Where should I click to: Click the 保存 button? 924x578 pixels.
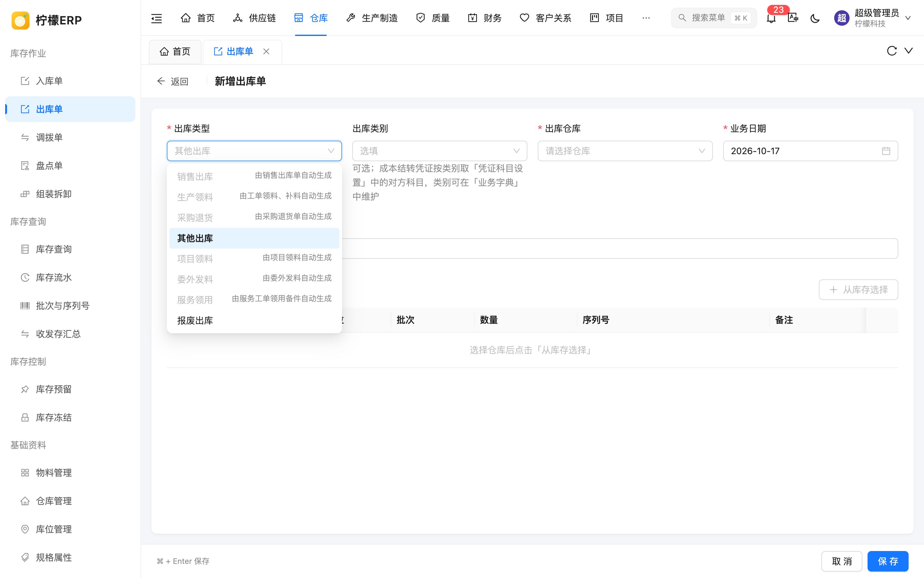tap(888, 561)
